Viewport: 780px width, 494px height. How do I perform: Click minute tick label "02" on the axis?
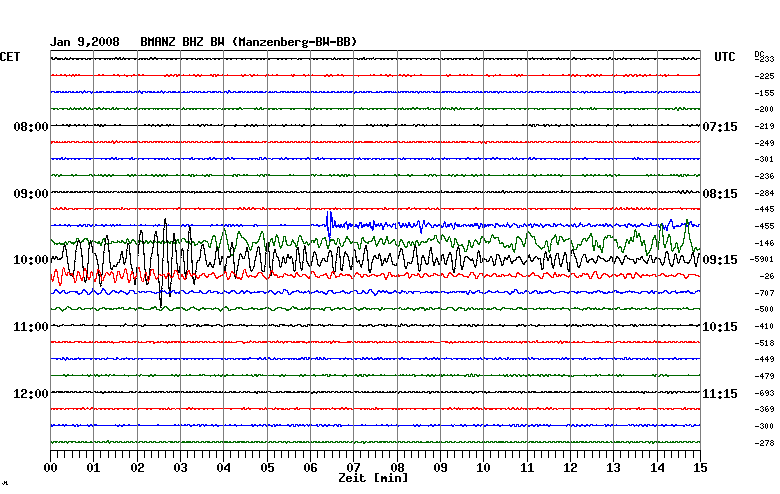137,468
